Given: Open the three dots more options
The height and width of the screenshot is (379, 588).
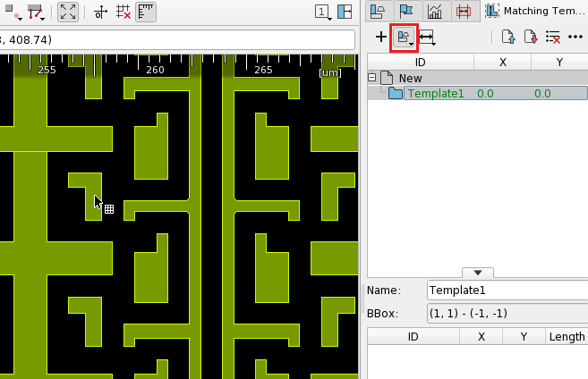Looking at the screenshot, I should (575, 37).
